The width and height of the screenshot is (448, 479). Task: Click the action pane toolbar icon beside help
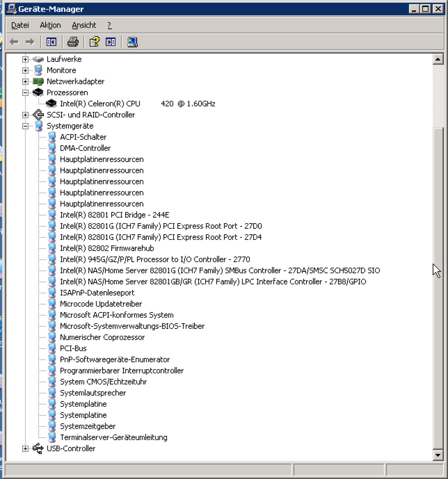(111, 42)
